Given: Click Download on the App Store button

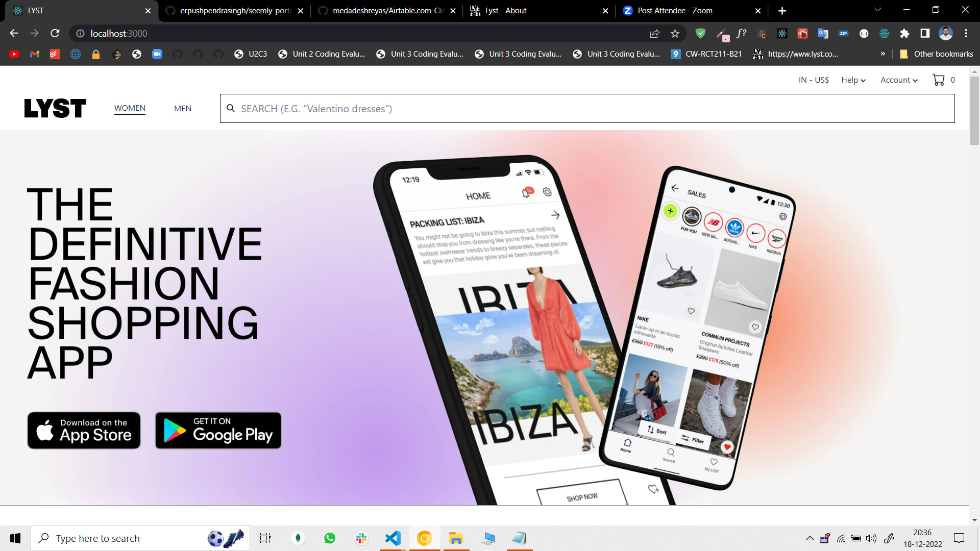Looking at the screenshot, I should (x=84, y=431).
